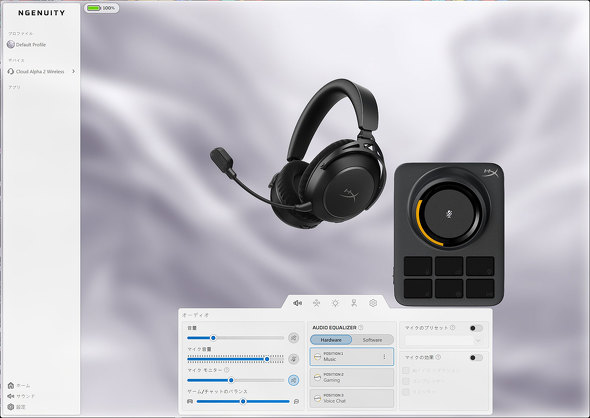Screen dimensions: 590x418
Task: Click the chat icon at the end of the balance slider
Action: tap(296, 401)
